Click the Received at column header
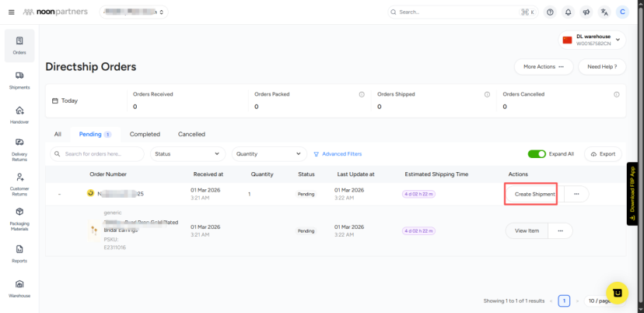The width and height of the screenshot is (644, 313). point(208,174)
